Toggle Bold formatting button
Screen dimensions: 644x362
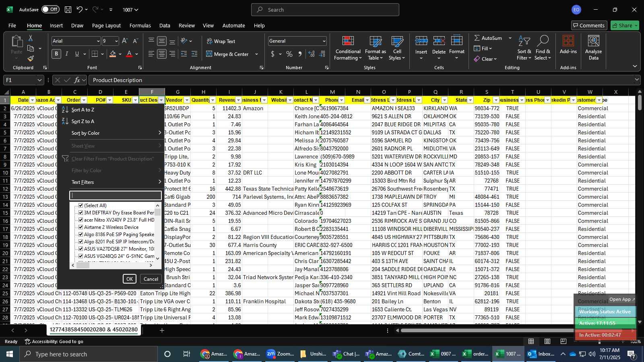tap(56, 54)
